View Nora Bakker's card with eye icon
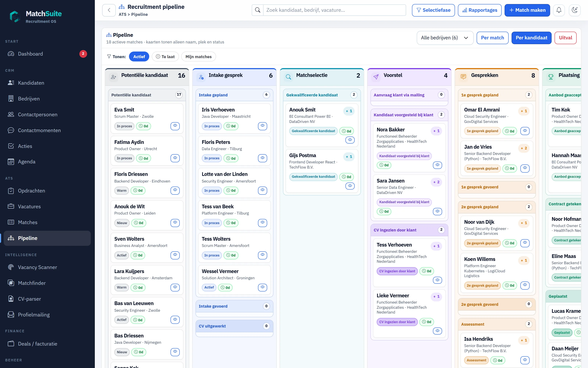The image size is (588, 368). pyautogui.click(x=437, y=165)
